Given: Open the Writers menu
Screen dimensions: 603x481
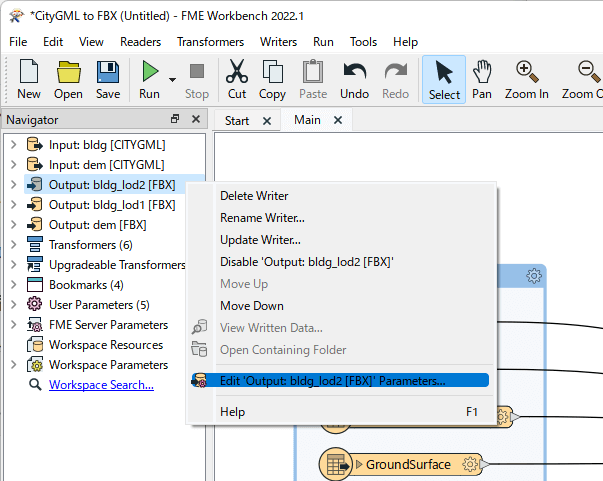Looking at the screenshot, I should (x=278, y=42).
